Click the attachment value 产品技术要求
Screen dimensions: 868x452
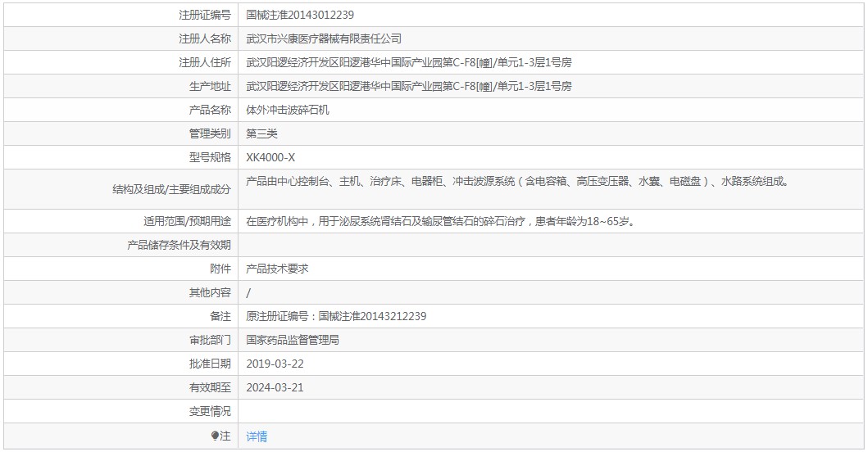tap(277, 269)
